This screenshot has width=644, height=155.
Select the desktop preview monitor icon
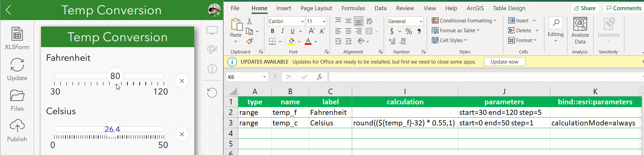click(212, 30)
